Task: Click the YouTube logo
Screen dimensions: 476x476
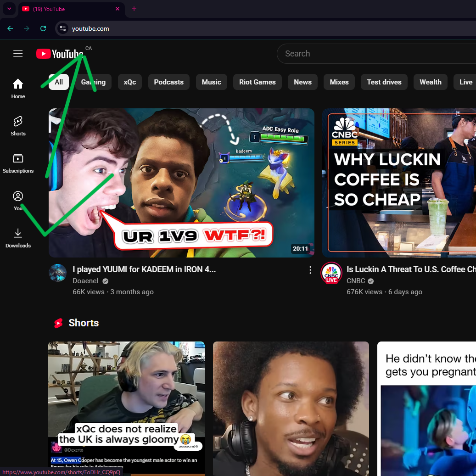Action: coord(60,54)
